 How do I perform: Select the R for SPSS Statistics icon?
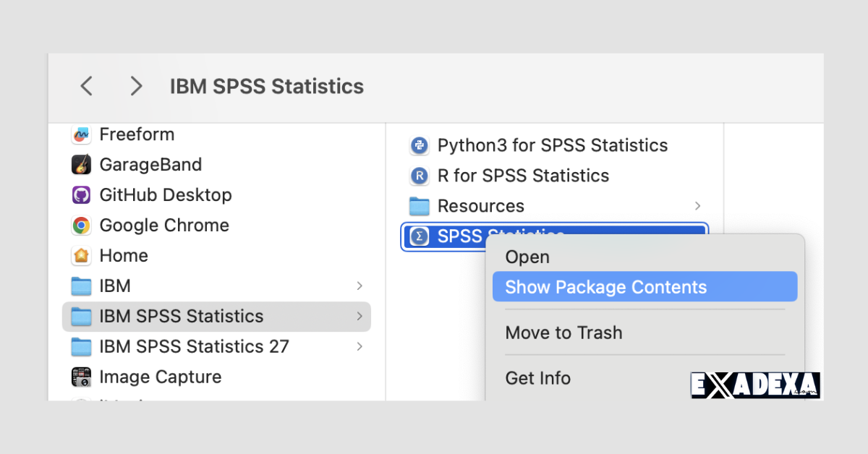pyautogui.click(x=420, y=176)
